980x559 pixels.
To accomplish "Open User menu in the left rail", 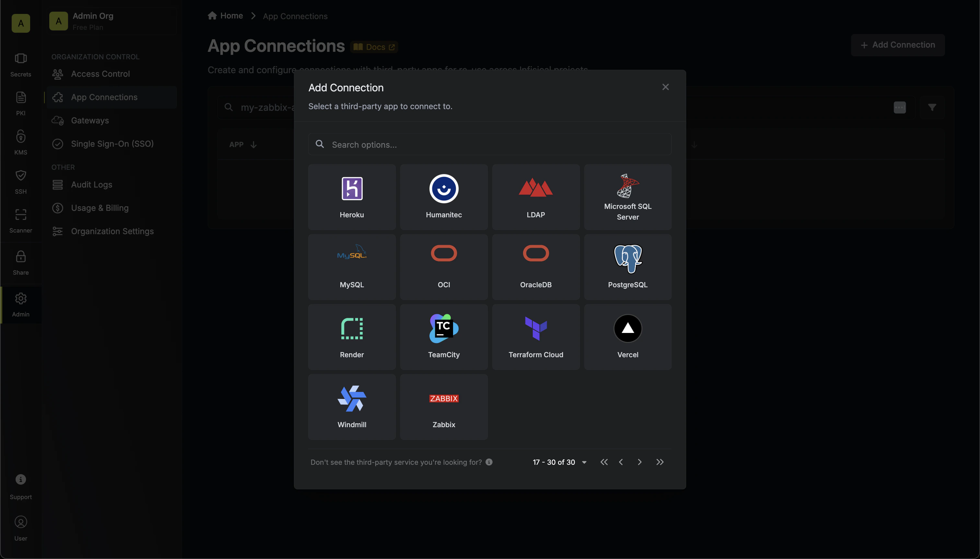I will (x=21, y=528).
